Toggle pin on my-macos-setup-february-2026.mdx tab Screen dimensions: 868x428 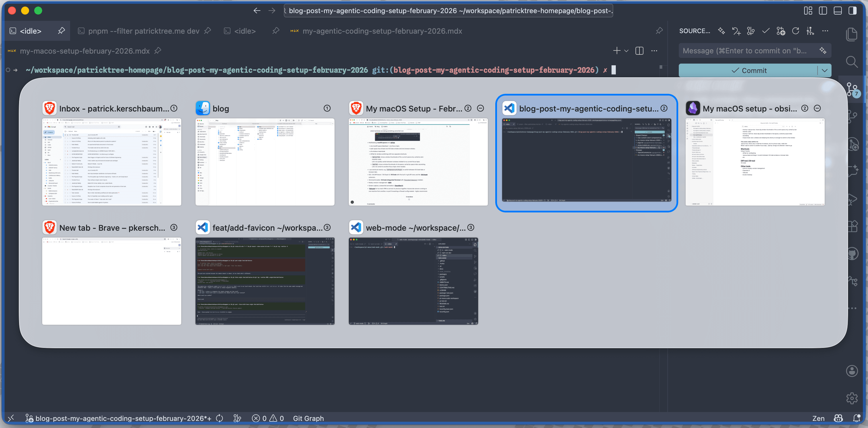coord(158,50)
